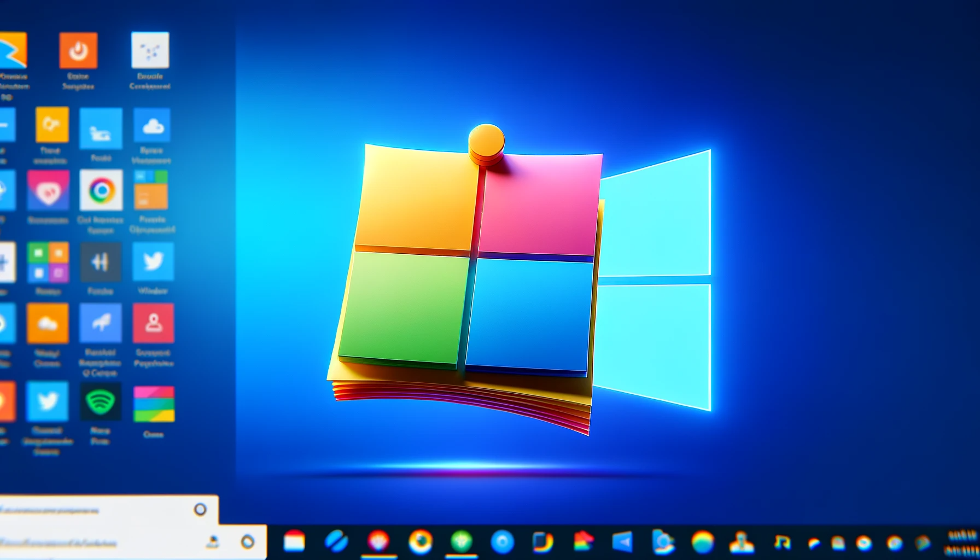Click the music note icon near the system tray
This screenshot has height=560, width=980.
782,541
